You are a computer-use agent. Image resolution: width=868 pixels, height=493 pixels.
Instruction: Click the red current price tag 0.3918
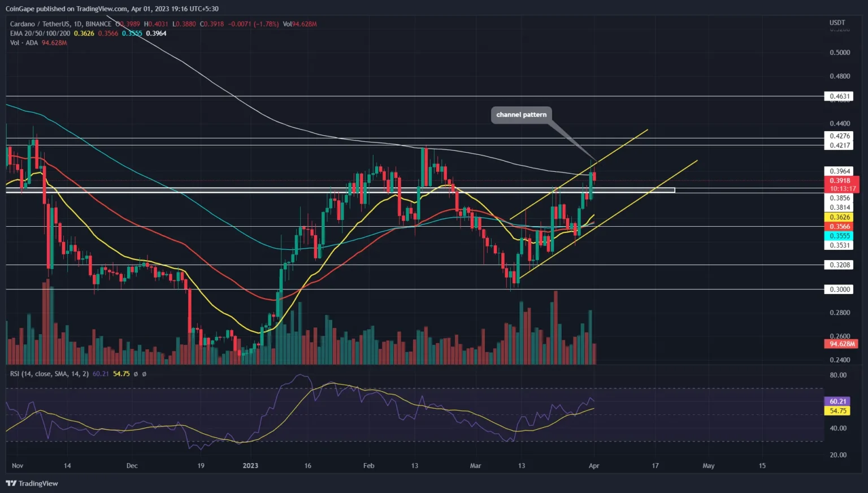(840, 180)
